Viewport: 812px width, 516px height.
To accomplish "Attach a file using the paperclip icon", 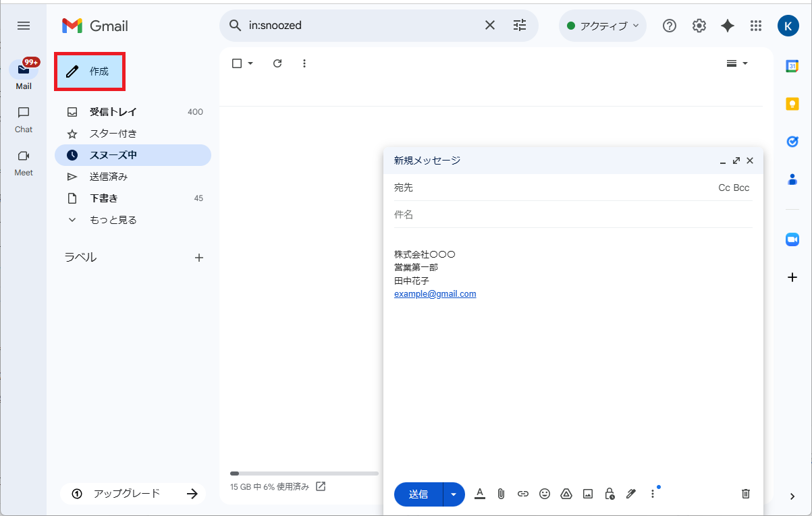I will 501,494.
